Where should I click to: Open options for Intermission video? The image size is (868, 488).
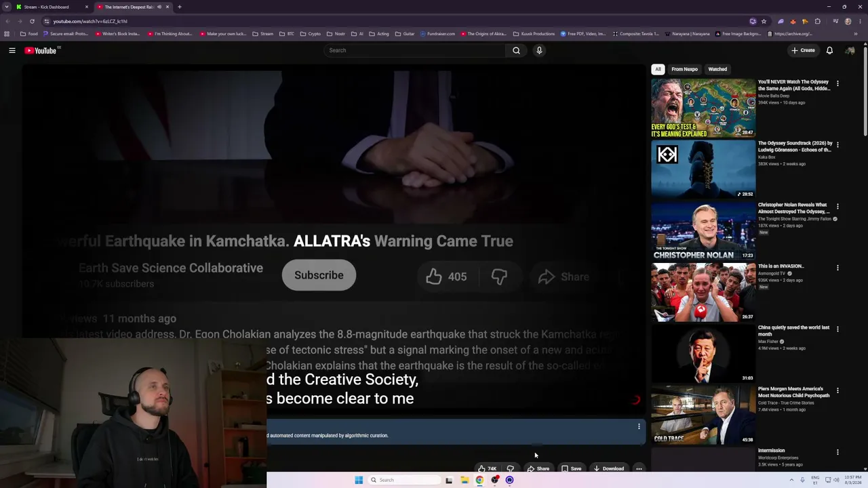(x=837, y=452)
